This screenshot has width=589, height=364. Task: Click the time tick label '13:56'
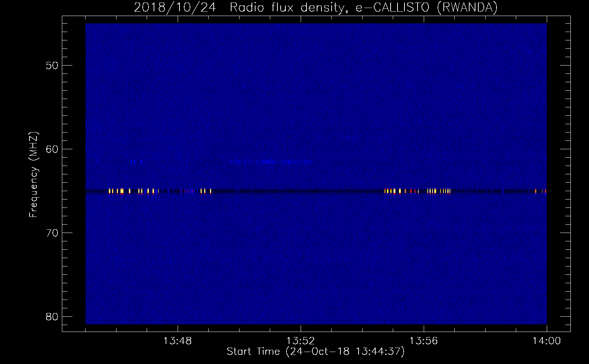[424, 341]
